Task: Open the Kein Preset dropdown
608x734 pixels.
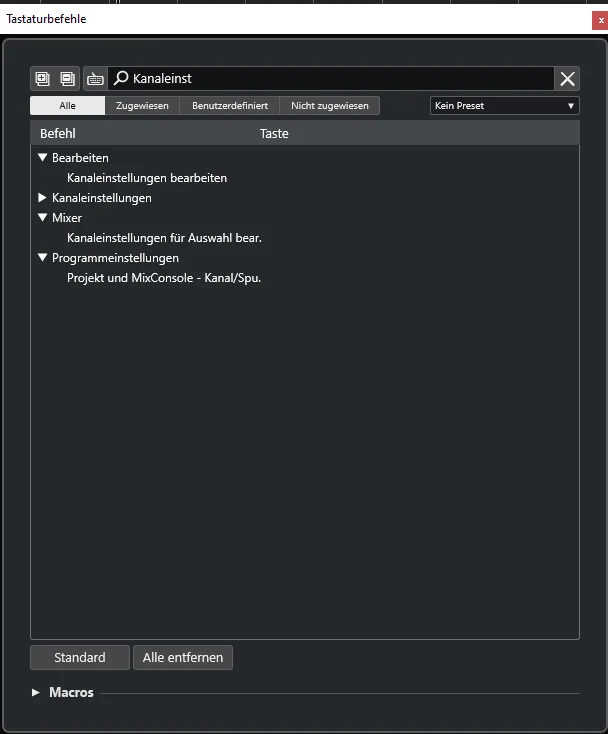Action: (505, 106)
